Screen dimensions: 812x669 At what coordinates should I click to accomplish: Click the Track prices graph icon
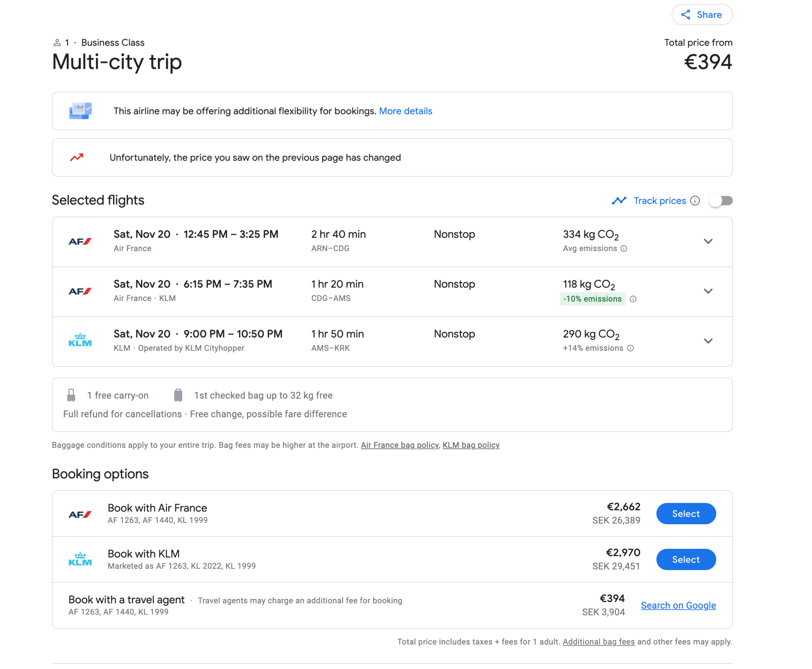click(x=619, y=201)
